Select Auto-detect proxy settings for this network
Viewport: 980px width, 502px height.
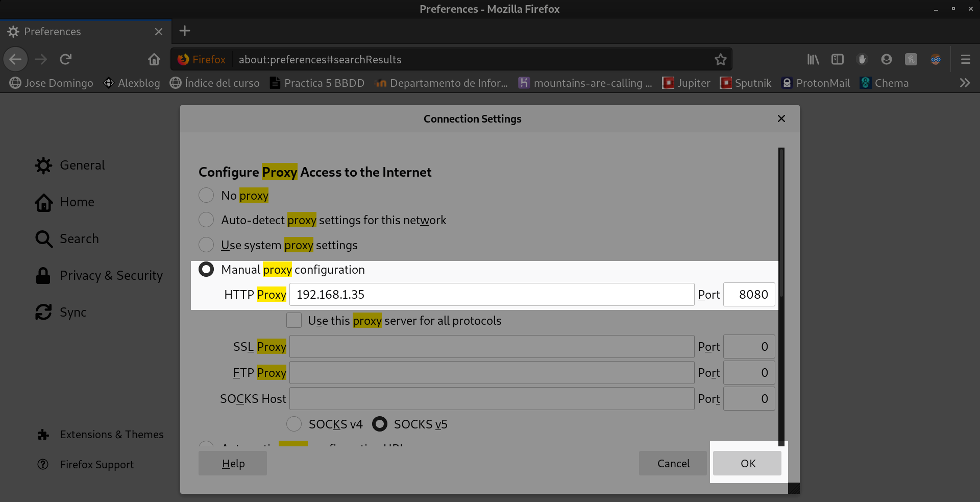[x=206, y=220]
